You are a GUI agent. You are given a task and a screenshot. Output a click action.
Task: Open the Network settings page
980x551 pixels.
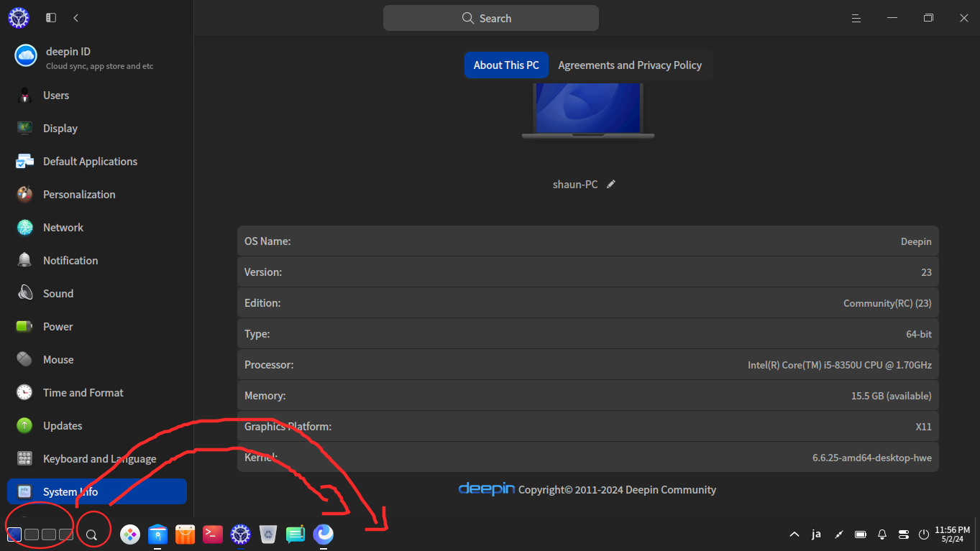[97, 228]
